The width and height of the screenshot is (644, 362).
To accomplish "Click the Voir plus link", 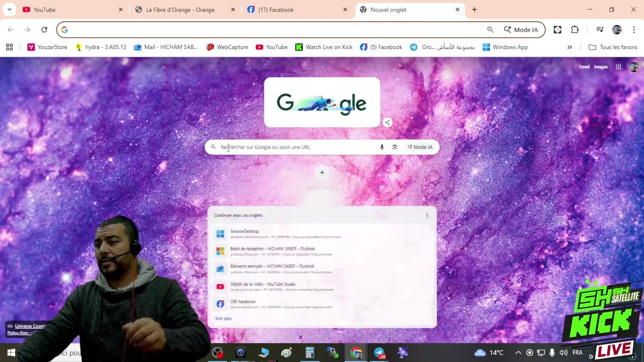I will click(x=223, y=319).
